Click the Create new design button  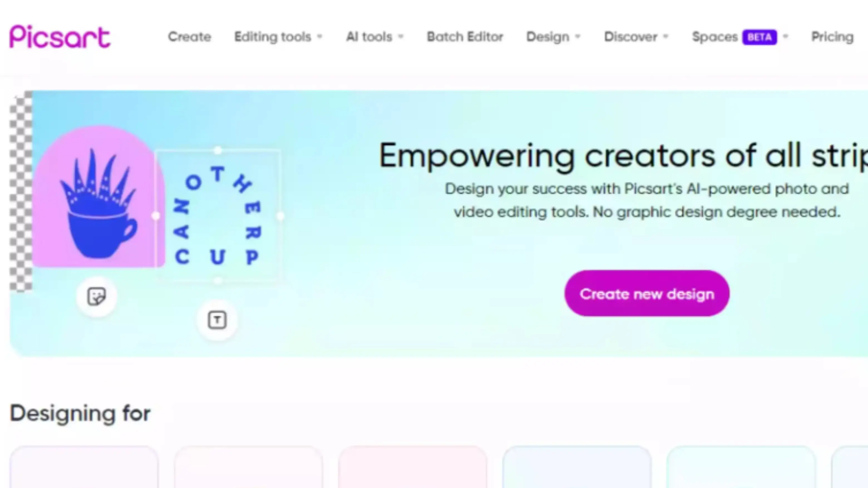pos(647,293)
